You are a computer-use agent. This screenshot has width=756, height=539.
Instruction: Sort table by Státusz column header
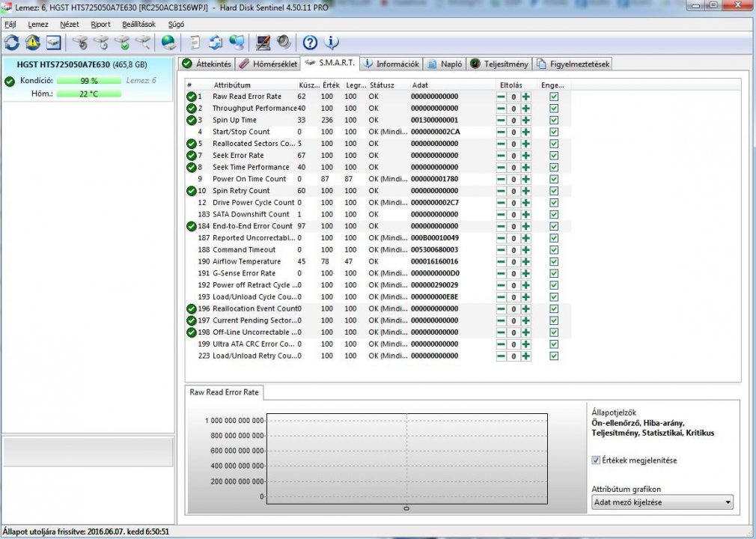point(382,85)
